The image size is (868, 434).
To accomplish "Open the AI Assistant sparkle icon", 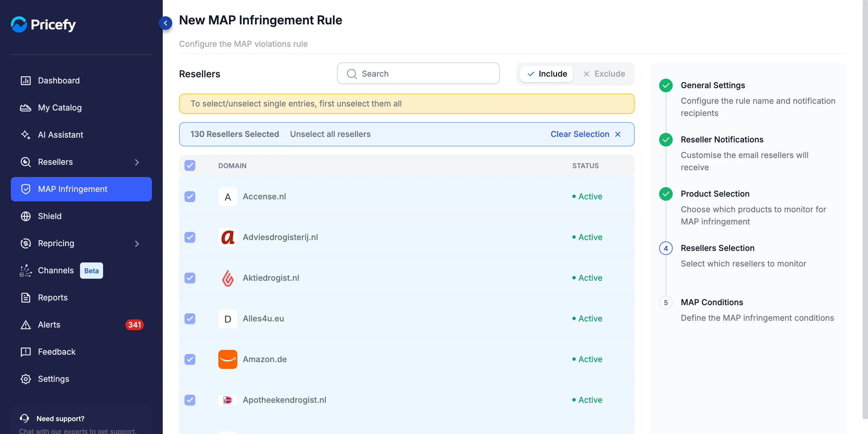I will point(26,135).
